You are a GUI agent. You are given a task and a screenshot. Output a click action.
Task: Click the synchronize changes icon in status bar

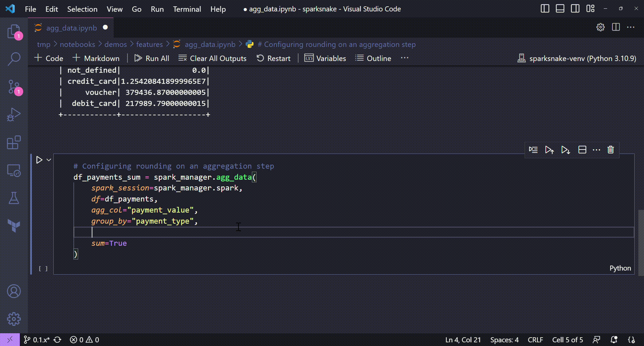[x=57, y=340]
